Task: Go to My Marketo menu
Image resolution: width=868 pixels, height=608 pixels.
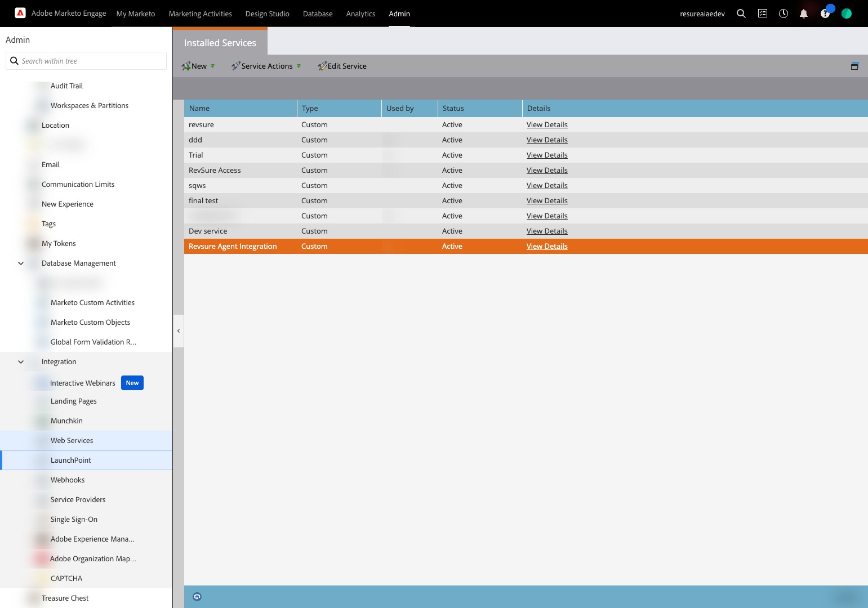Action: (x=136, y=14)
